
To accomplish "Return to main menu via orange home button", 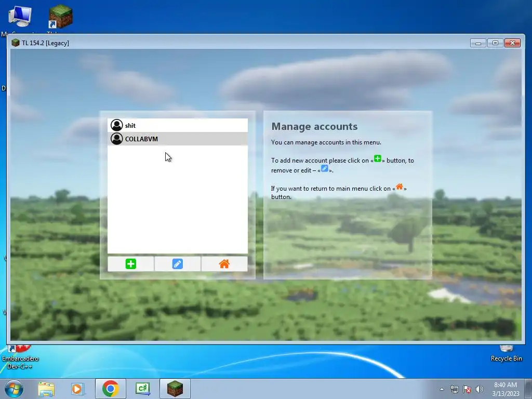I will [x=224, y=264].
